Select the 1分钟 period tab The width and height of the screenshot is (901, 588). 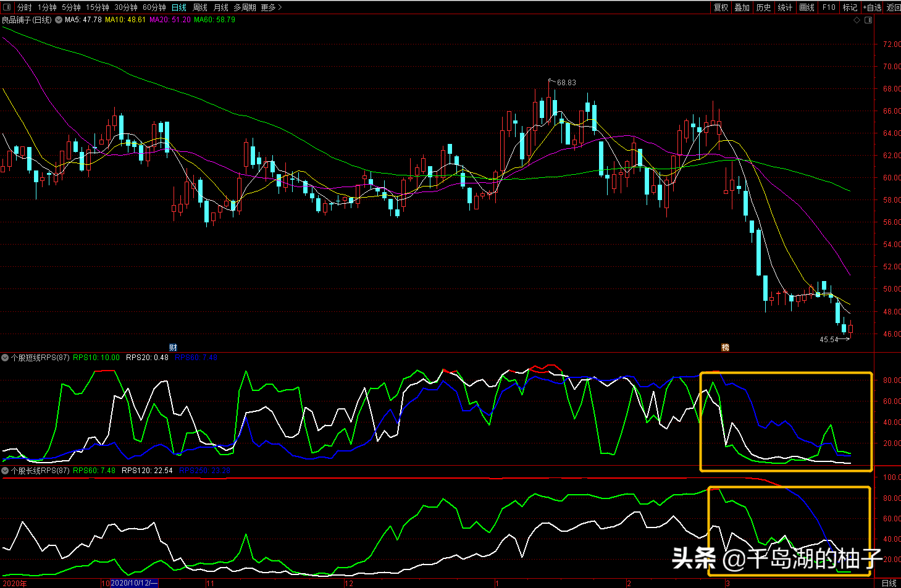pos(47,7)
